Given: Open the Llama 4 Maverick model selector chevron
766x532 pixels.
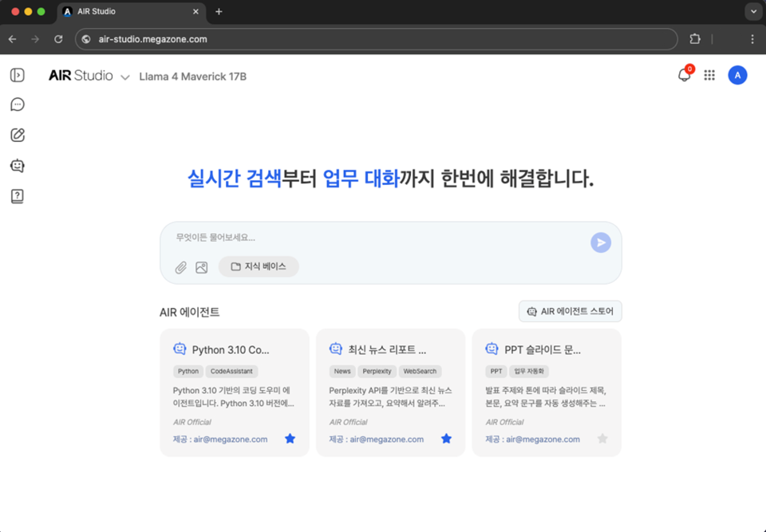Looking at the screenshot, I should [125, 77].
